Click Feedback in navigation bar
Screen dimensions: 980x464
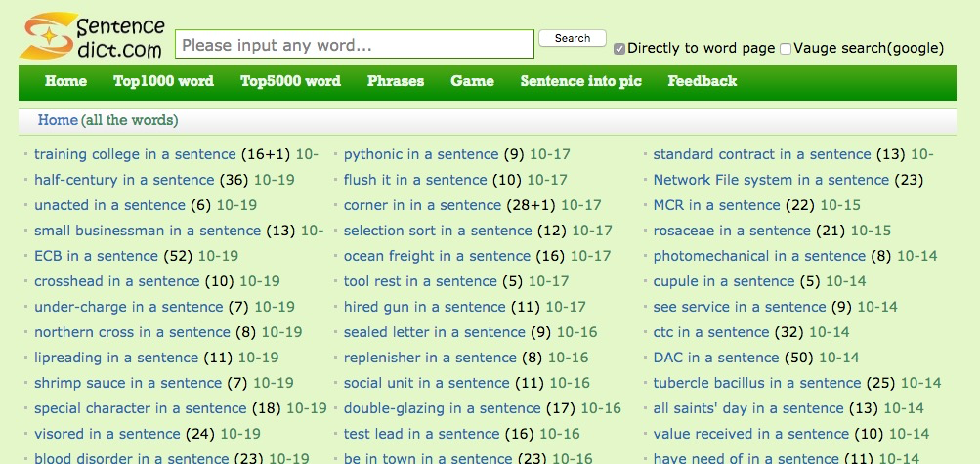702,81
